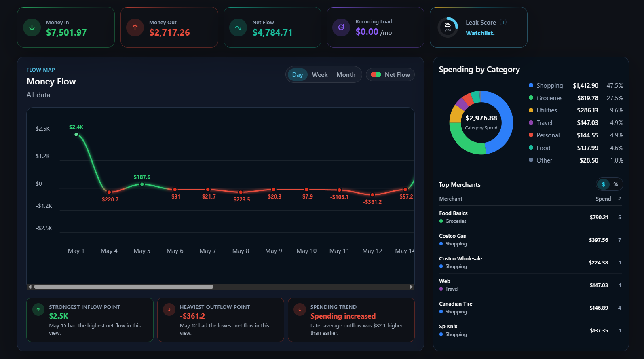This screenshot has width=644, height=359.
Task: Open the Food Basics merchant row
Action: tap(530, 217)
